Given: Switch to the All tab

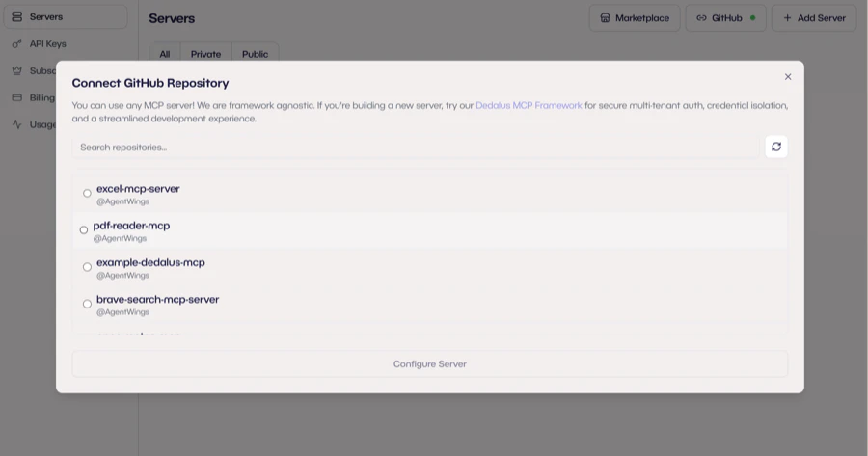Looking at the screenshot, I should pyautogui.click(x=165, y=54).
